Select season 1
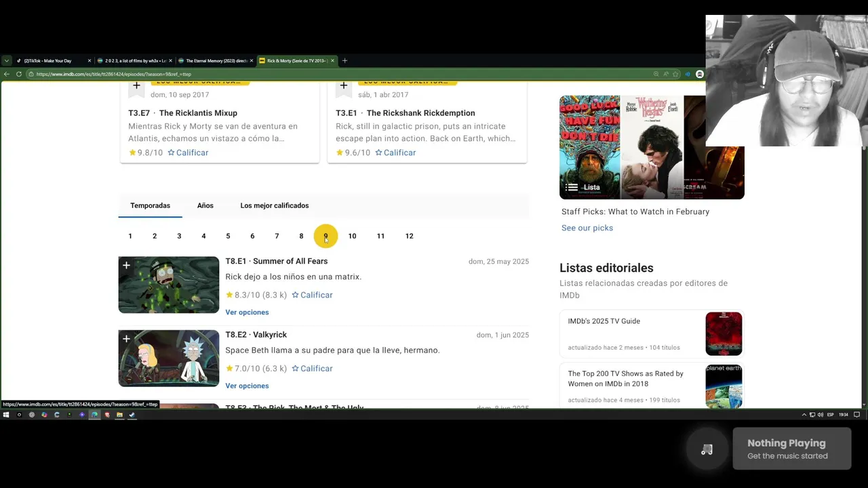The height and width of the screenshot is (488, 868). click(x=130, y=236)
